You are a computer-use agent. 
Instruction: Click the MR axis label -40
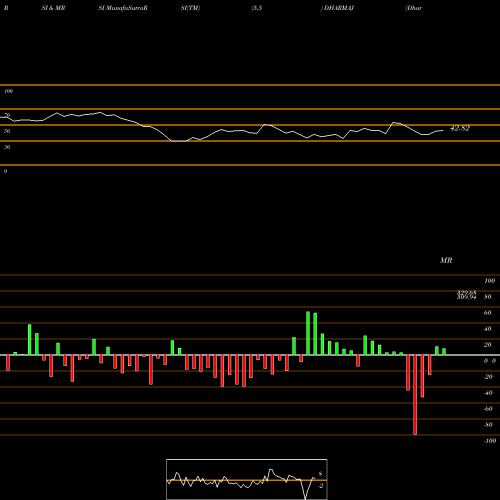[488, 392]
